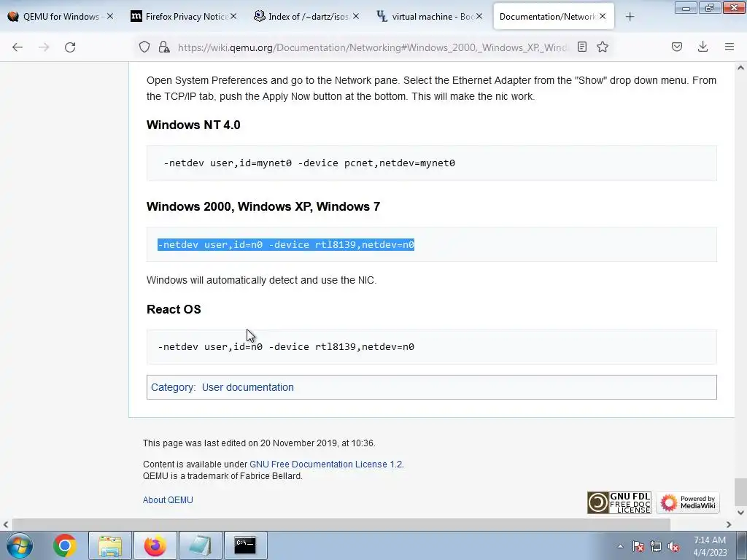Click the forward navigation arrow
Screen dimensions: 747x560
click(x=44, y=47)
